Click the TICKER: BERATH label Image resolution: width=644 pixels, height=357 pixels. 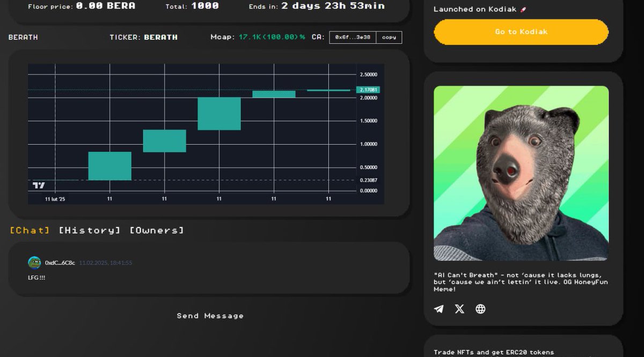(143, 37)
